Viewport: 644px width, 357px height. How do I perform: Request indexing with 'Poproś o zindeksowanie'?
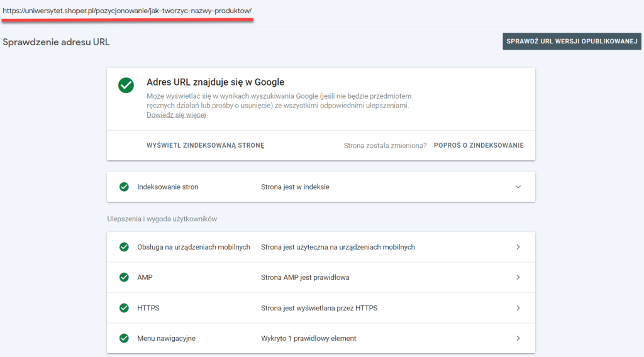point(479,145)
